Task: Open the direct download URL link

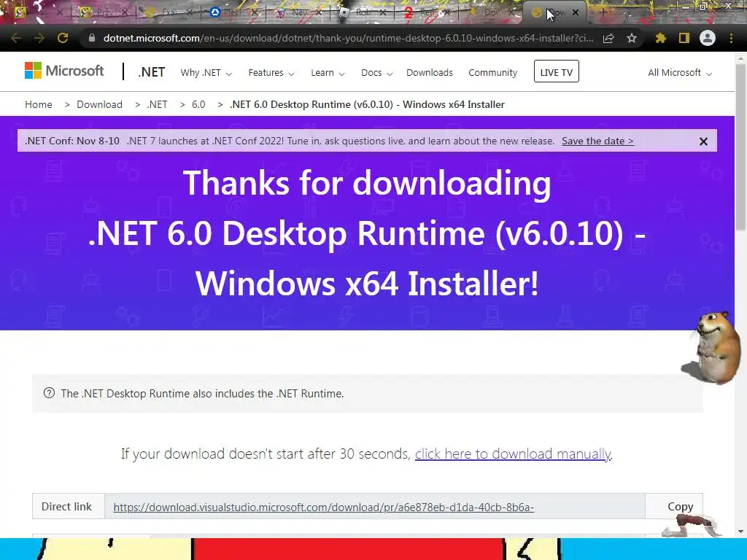Action: [323, 507]
